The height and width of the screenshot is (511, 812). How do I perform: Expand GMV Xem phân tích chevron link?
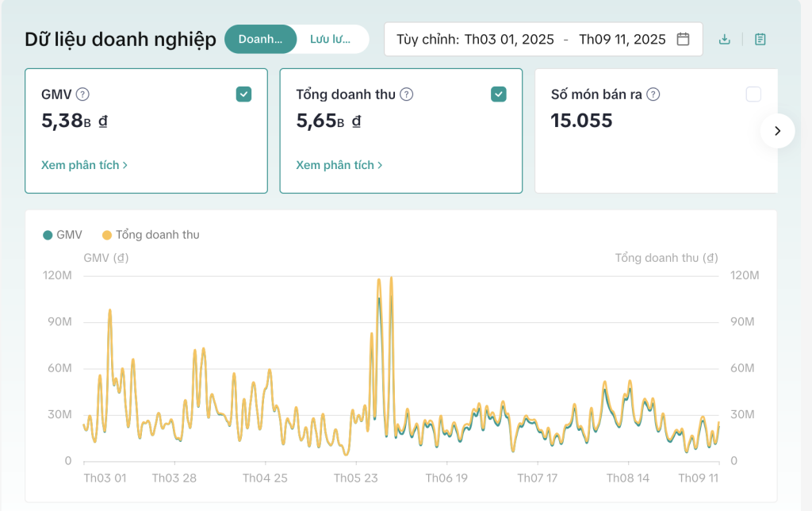click(84, 165)
